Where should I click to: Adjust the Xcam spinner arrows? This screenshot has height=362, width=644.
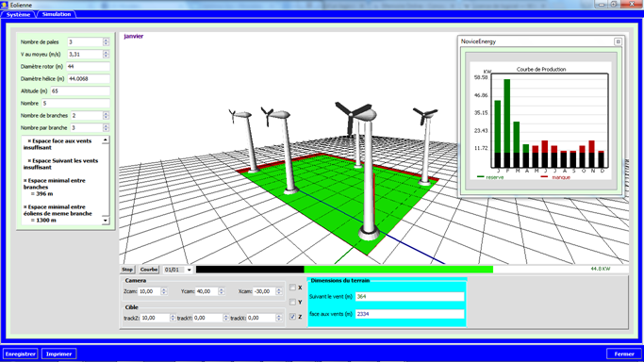[x=279, y=291]
